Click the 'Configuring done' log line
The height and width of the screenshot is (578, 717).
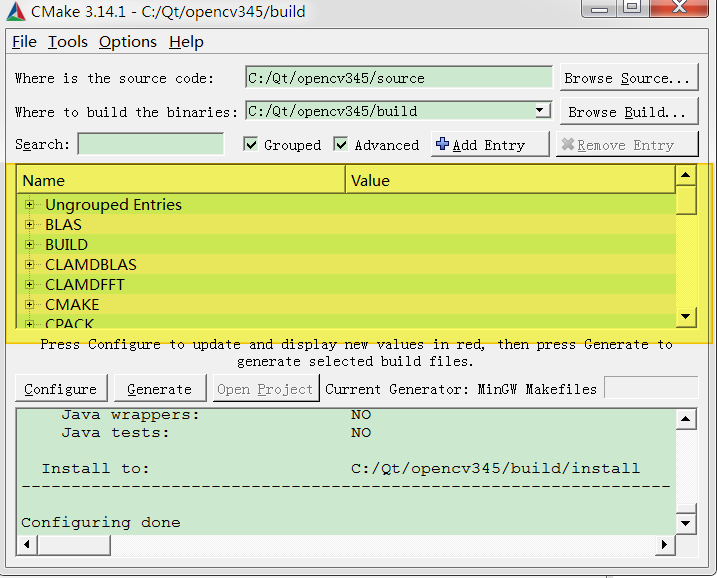click(101, 522)
